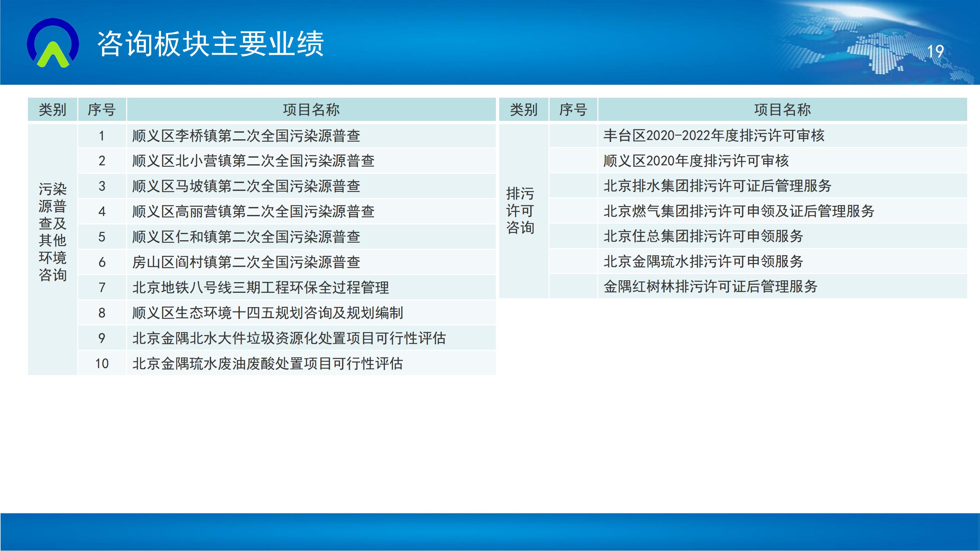Select right table 项目名称 header cell
The image size is (980, 551).
pyautogui.click(x=782, y=110)
